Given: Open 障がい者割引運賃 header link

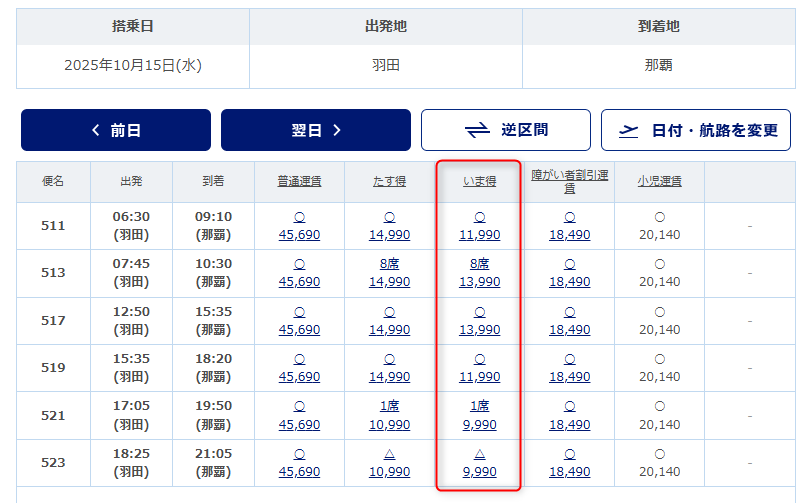Looking at the screenshot, I should pos(570,182).
